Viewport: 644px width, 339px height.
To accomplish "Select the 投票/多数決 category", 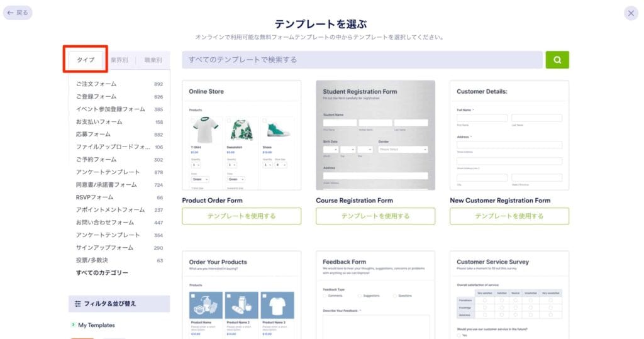I will (x=119, y=260).
